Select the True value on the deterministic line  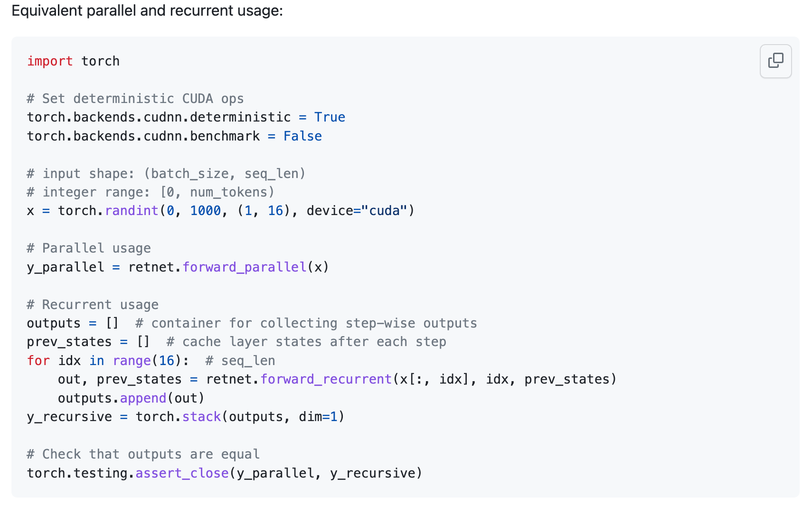tap(330, 117)
